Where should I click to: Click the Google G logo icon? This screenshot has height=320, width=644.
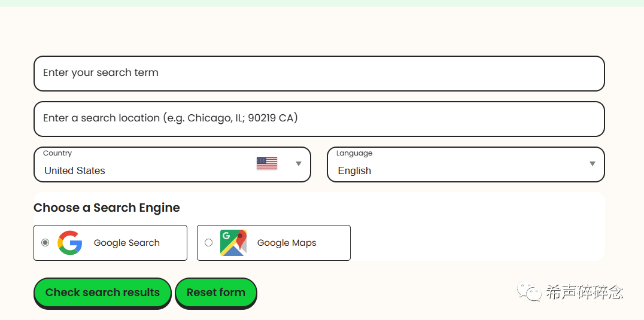(70, 243)
